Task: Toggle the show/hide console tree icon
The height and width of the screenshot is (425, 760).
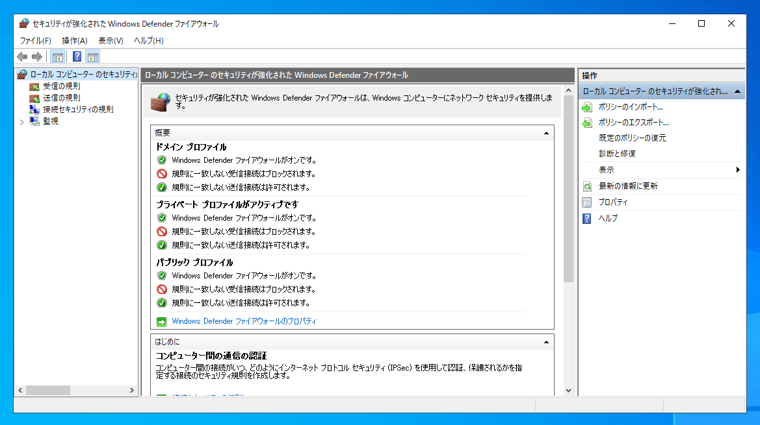Action: [57, 57]
